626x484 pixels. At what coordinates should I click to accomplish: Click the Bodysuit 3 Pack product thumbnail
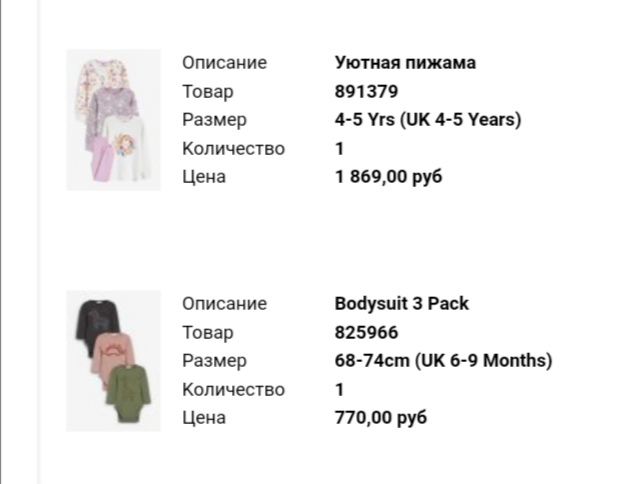pos(113,361)
